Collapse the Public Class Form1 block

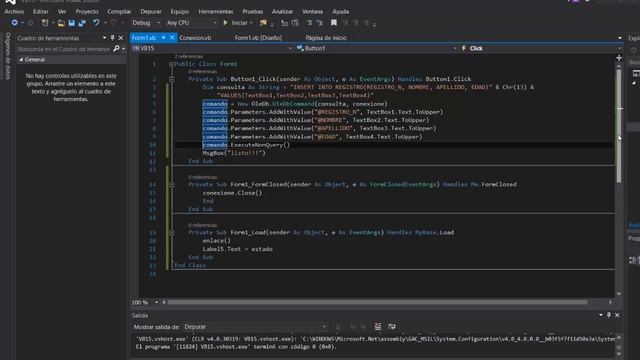pyautogui.click(x=172, y=64)
